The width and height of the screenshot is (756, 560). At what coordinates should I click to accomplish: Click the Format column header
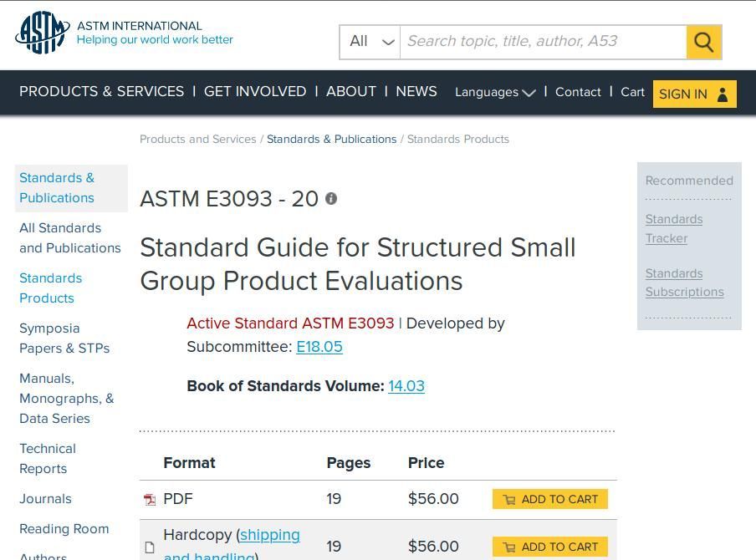click(x=190, y=463)
